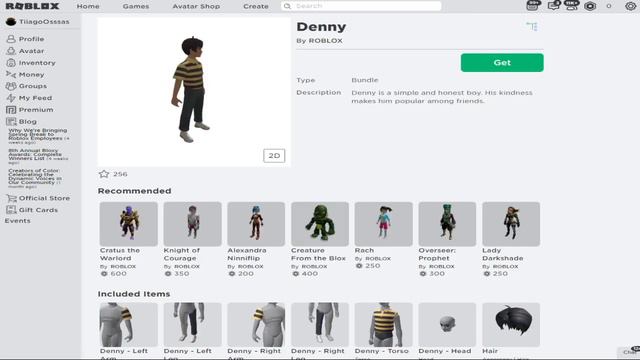Open blog post Creators of Color
This screenshot has width=640, height=360.
(x=35, y=178)
